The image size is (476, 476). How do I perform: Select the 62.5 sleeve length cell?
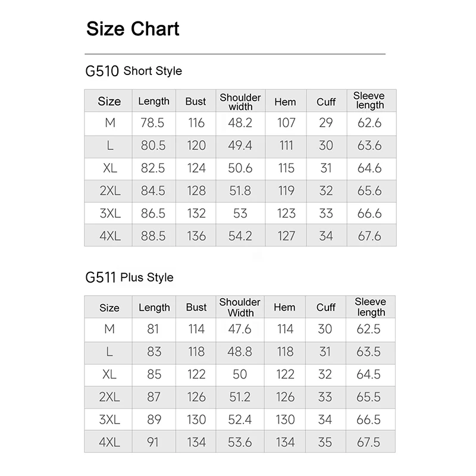[368, 329]
